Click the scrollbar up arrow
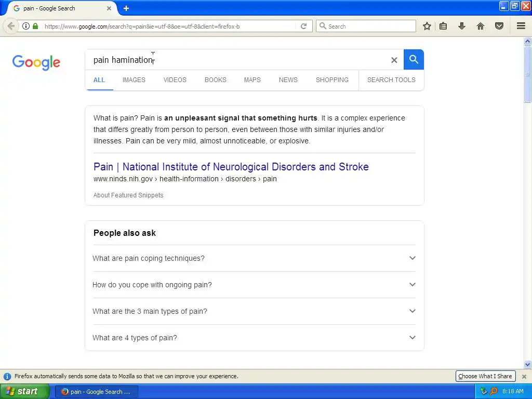The height and width of the screenshot is (399, 532). [x=527, y=42]
